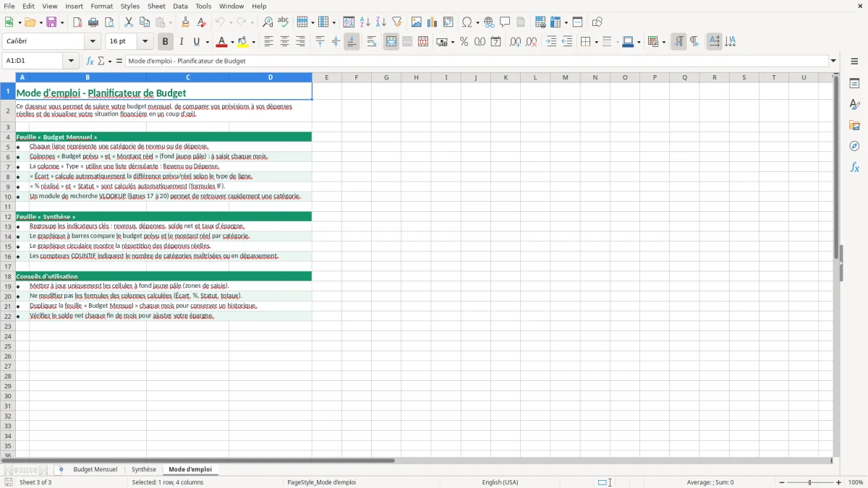
Task: Toggle Underline formatting
Action: [197, 42]
